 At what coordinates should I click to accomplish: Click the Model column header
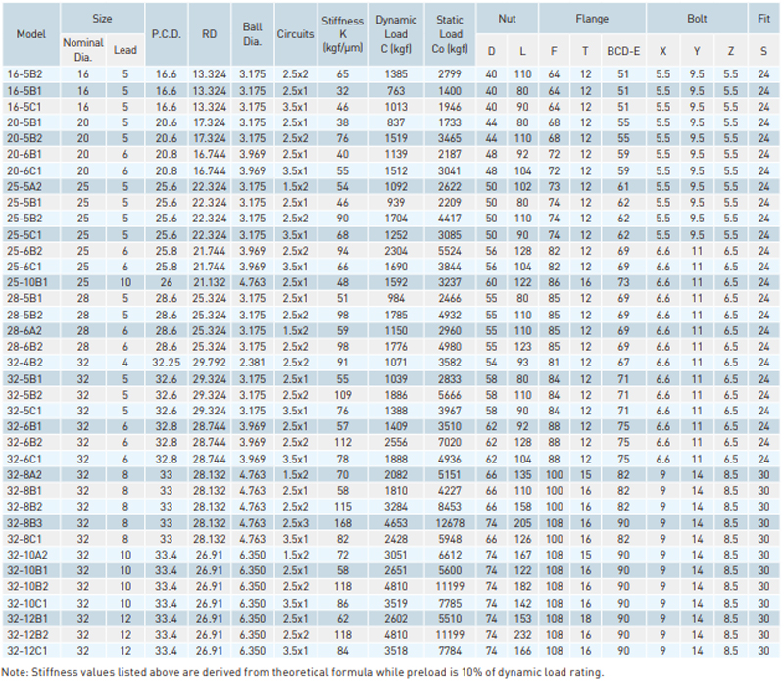30,33
